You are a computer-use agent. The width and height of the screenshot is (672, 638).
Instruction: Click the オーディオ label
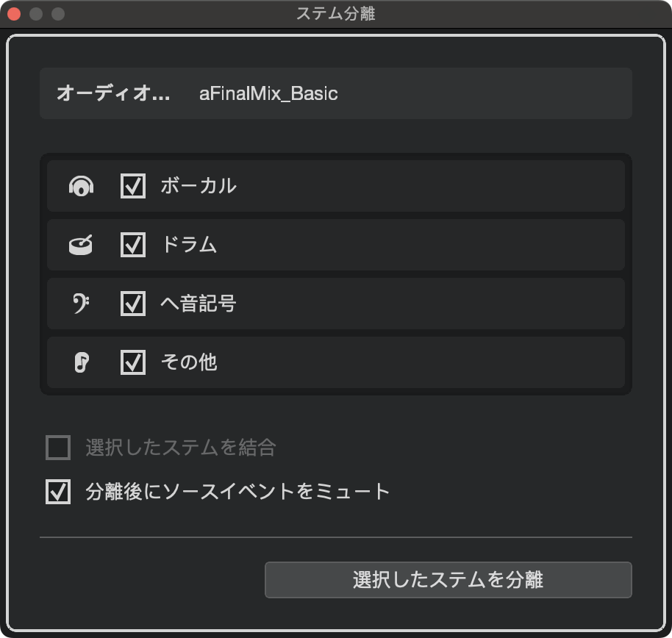click(x=112, y=94)
